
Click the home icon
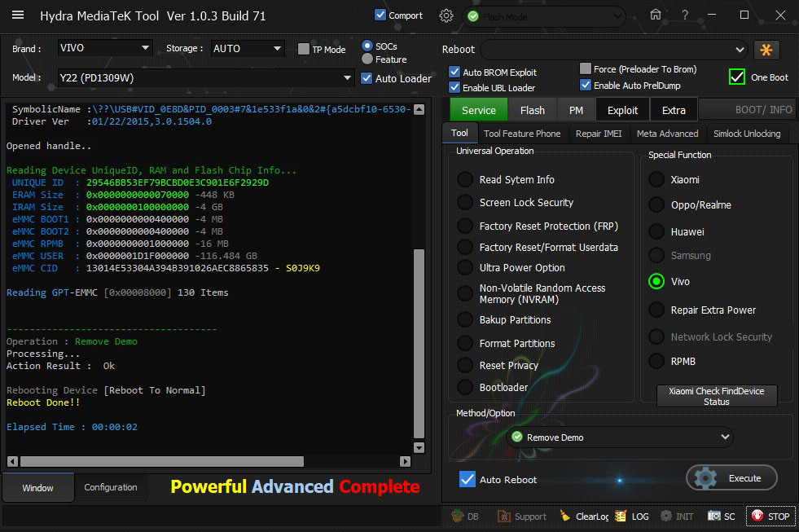(656, 15)
